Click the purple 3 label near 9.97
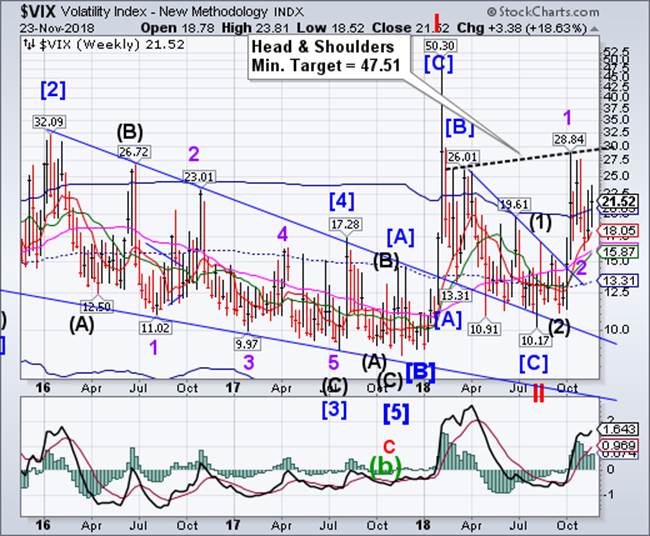 point(248,362)
